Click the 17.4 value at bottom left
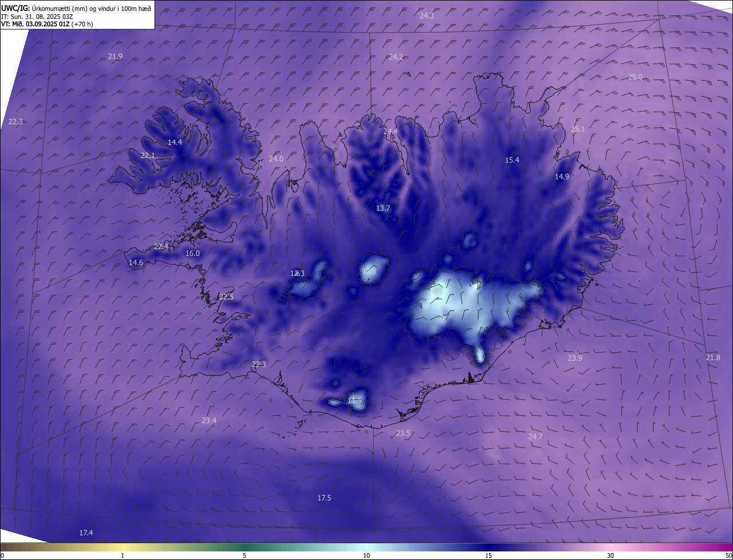The image size is (733, 560). [x=86, y=533]
